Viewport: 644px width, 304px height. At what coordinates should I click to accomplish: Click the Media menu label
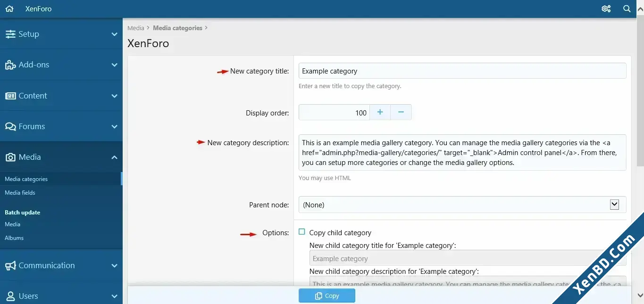(x=30, y=157)
